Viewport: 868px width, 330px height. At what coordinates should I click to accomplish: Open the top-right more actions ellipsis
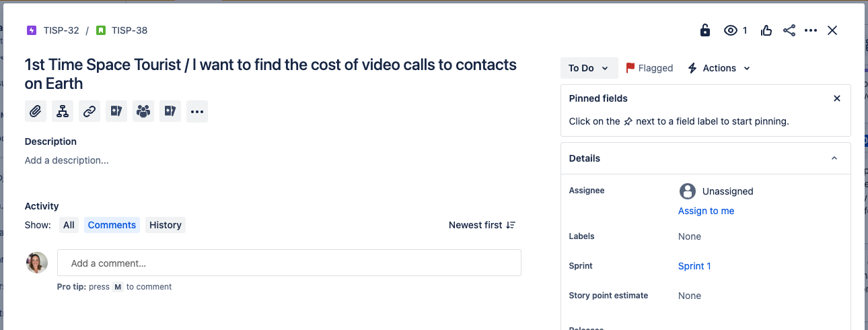click(x=811, y=30)
